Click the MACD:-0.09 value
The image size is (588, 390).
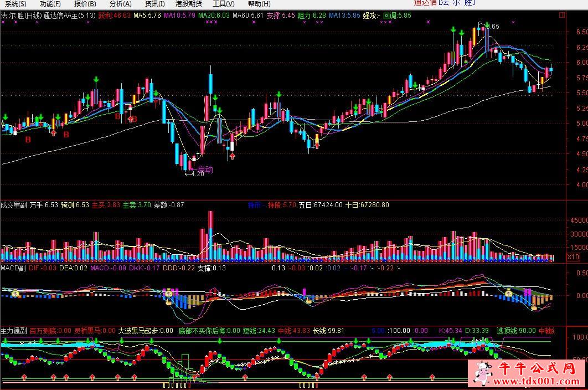(x=109, y=268)
